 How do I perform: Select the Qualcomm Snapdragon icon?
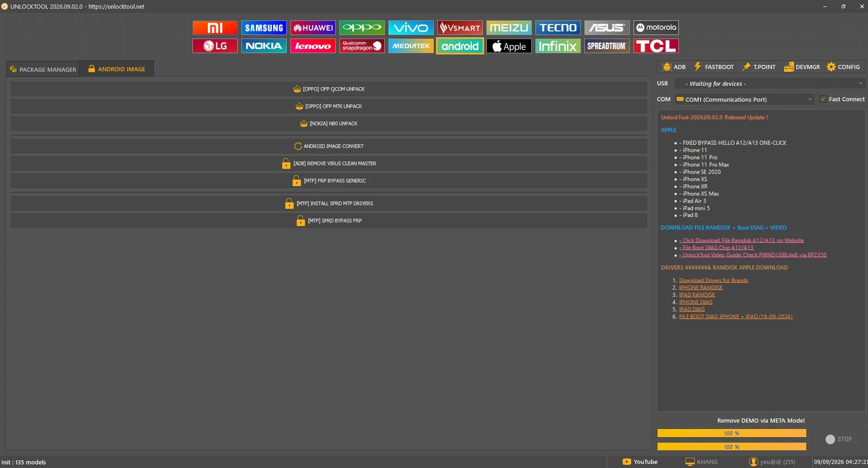[362, 46]
